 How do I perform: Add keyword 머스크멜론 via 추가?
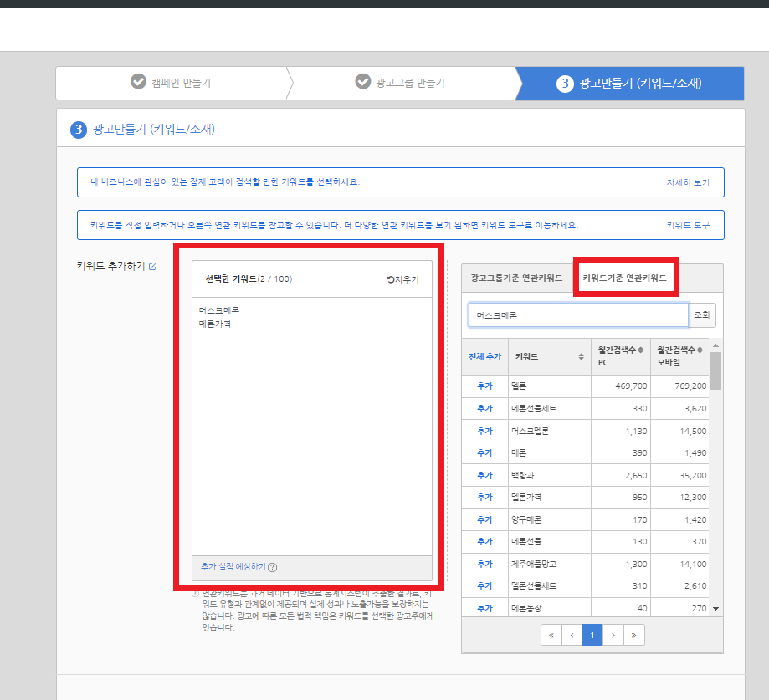[485, 431]
